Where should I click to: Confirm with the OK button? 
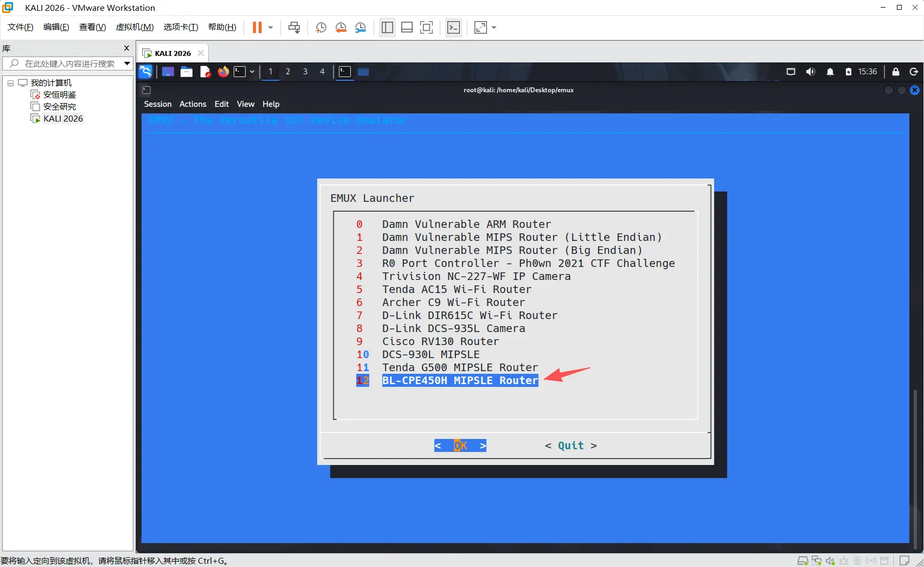tap(460, 445)
